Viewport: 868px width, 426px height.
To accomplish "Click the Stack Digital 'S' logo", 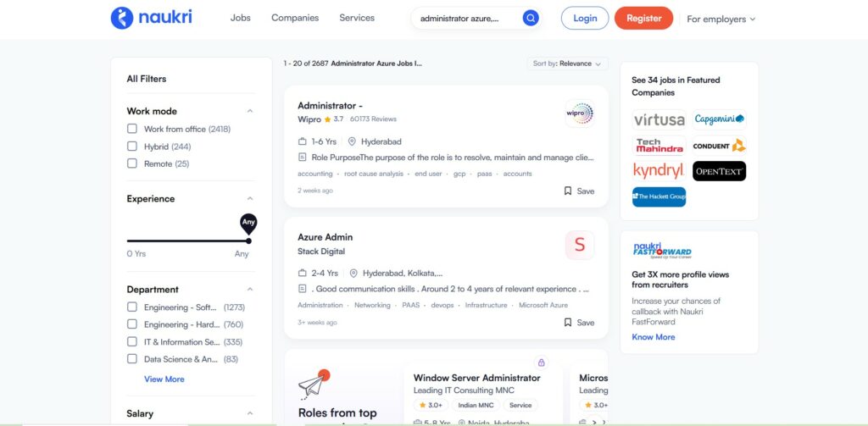I will click(x=580, y=245).
